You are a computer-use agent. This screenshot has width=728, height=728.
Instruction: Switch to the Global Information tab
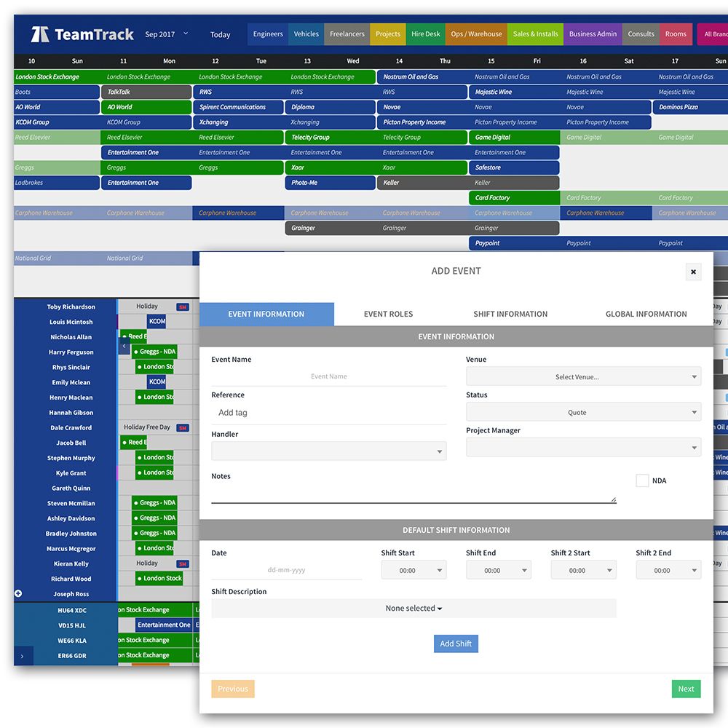point(646,314)
